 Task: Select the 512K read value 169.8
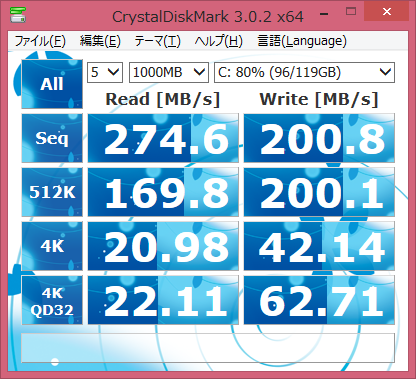(163, 192)
